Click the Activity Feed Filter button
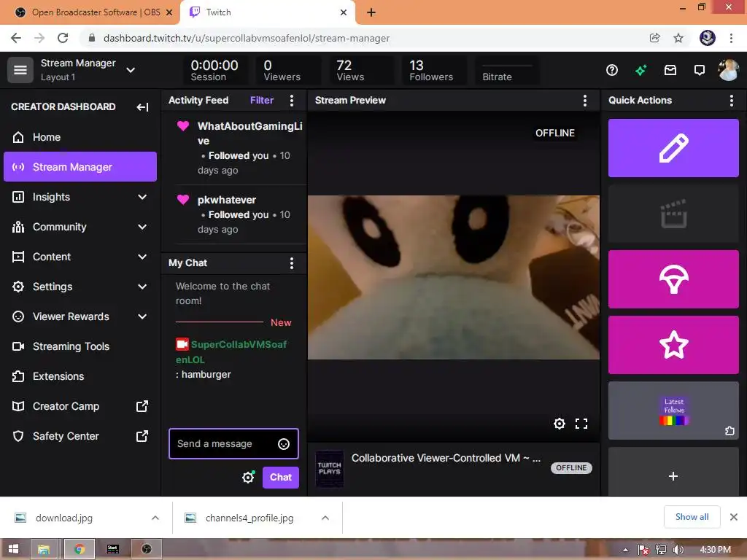This screenshot has width=747, height=560. (x=262, y=100)
